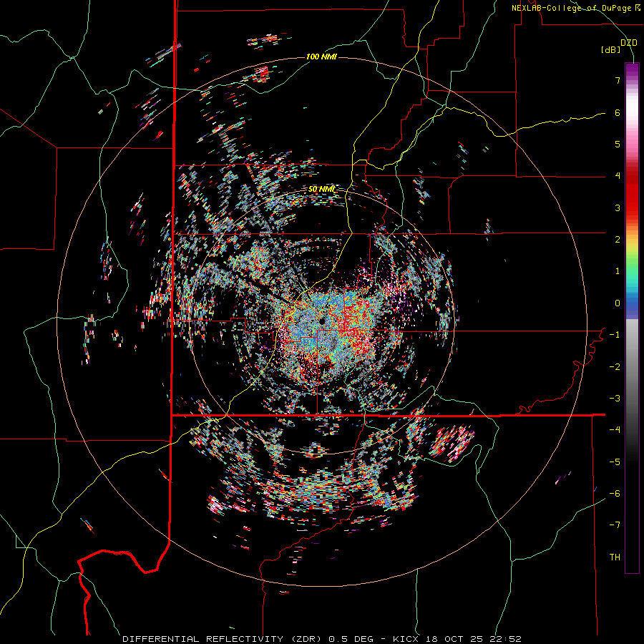Click the 0 value on color scale
Viewport: 644px width, 644px height.
pos(618,303)
